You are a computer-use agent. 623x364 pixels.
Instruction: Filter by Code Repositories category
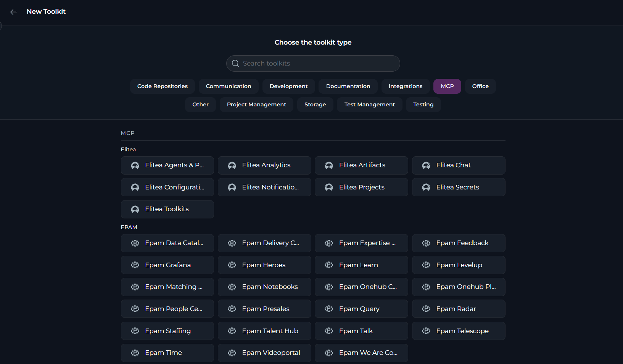pos(163,86)
